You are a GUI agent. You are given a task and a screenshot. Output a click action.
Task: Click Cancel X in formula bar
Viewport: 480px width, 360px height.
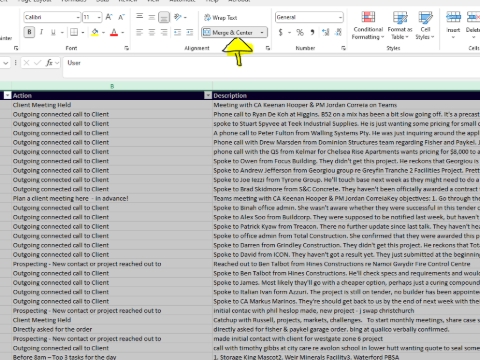pos(27,63)
